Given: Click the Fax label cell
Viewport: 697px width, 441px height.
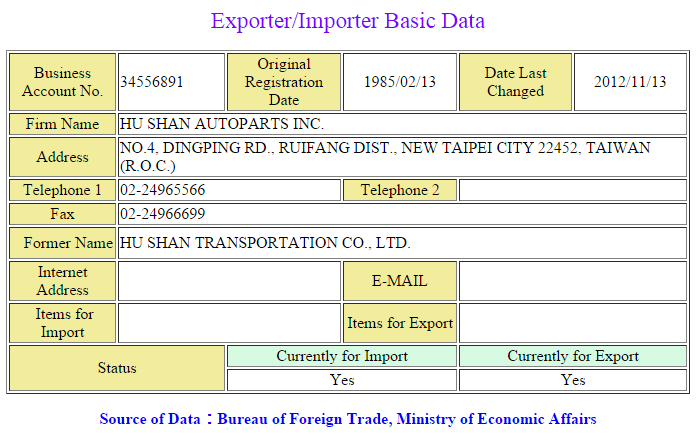Looking at the screenshot, I should (63, 214).
